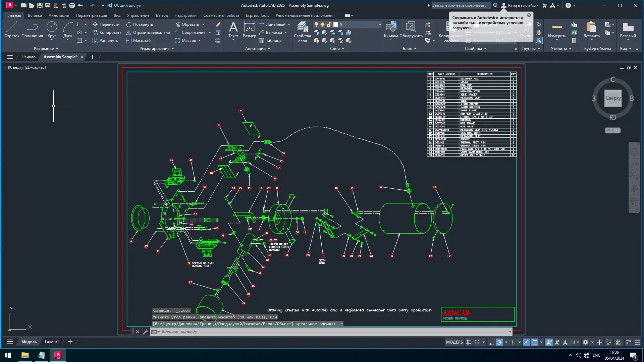Click the white layer color swatch
The image size is (644, 362).
coord(336,24)
